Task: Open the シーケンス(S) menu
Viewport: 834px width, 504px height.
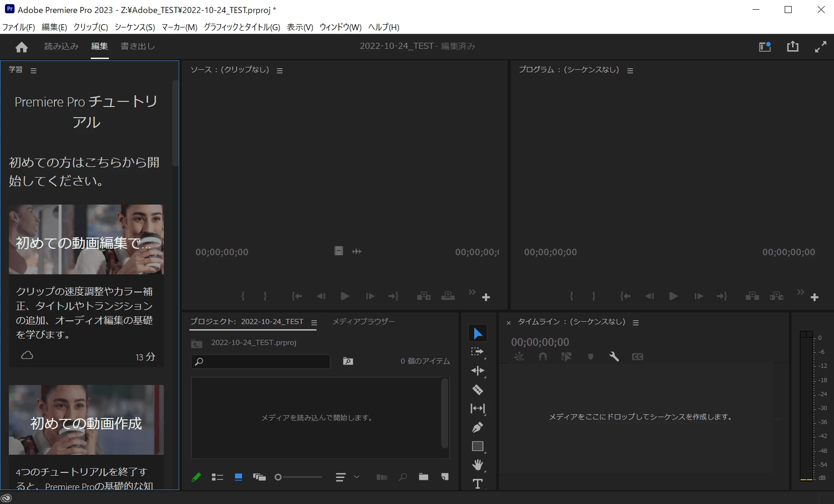Action: click(135, 27)
